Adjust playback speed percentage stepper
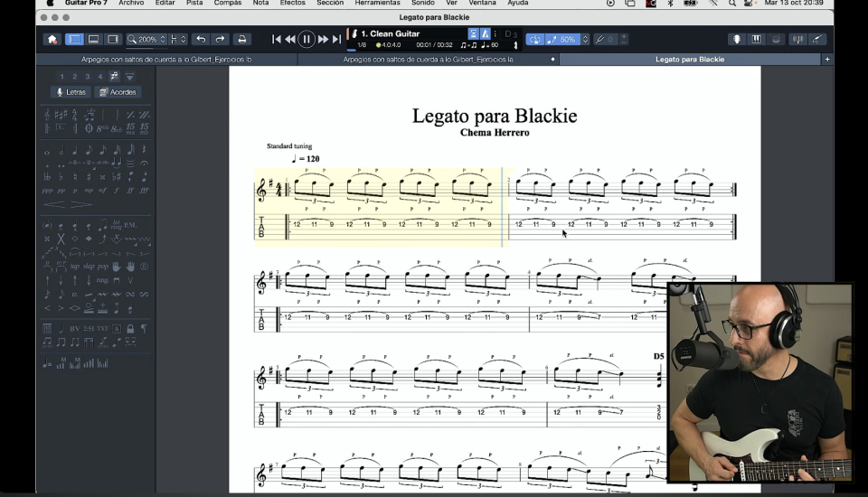 (585, 39)
